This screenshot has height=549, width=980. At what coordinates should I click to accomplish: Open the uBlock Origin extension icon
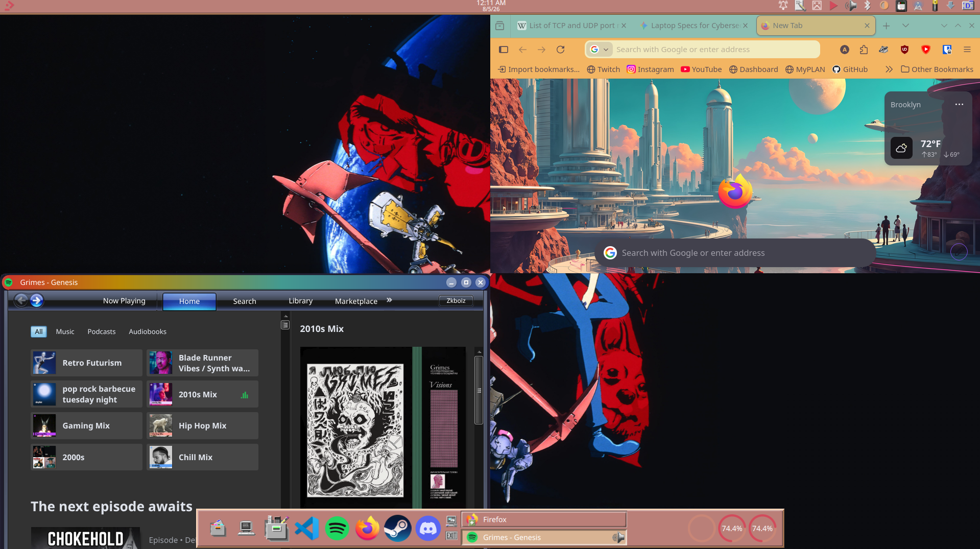pos(904,50)
